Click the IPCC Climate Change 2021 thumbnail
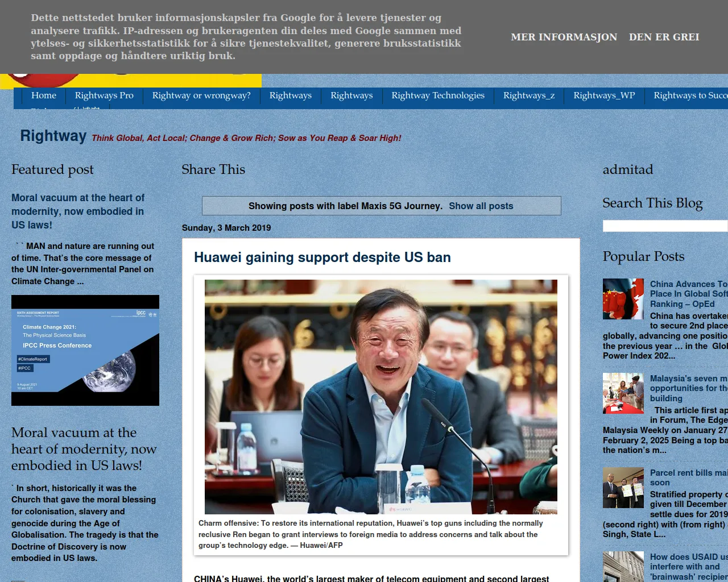Screen dimensions: 728x582 click(85, 350)
